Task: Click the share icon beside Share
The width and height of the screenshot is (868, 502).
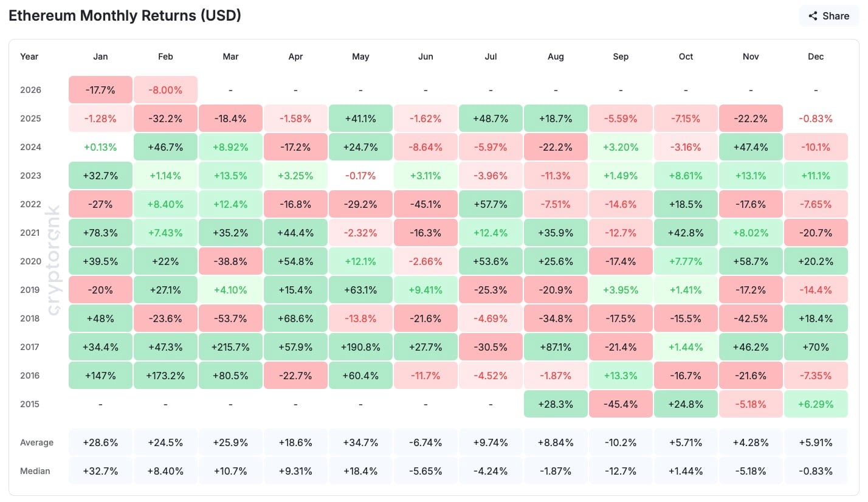Action: 813,16
